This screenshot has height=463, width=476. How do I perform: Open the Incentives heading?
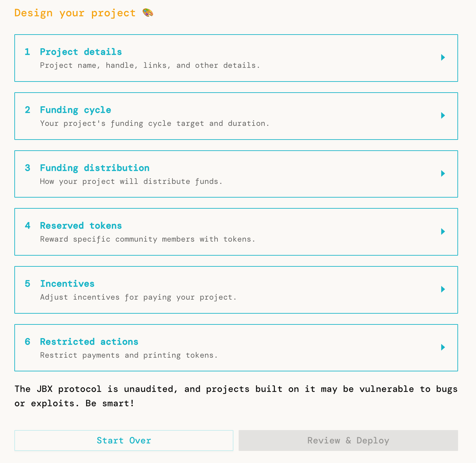click(67, 284)
